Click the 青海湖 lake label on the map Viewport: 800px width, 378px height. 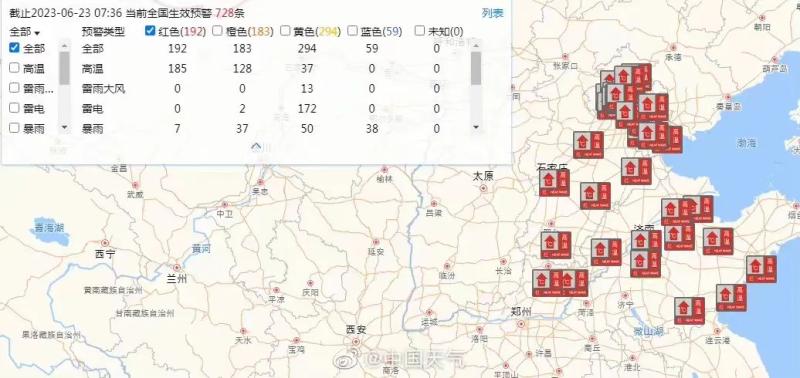point(49,228)
